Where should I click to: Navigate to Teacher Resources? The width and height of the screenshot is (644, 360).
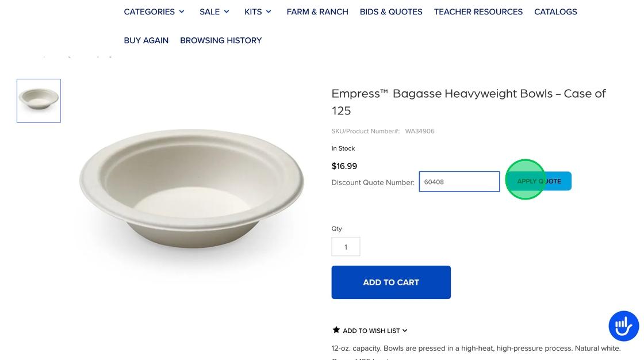tap(478, 12)
